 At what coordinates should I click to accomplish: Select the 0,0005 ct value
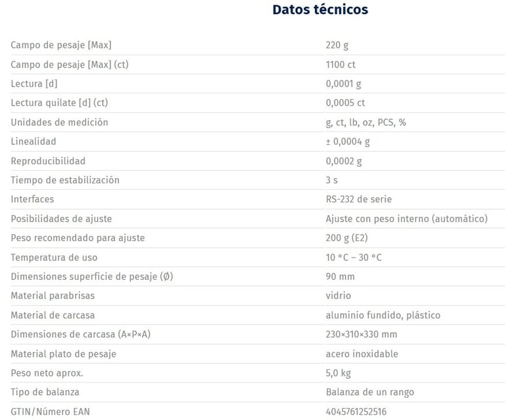tap(345, 103)
